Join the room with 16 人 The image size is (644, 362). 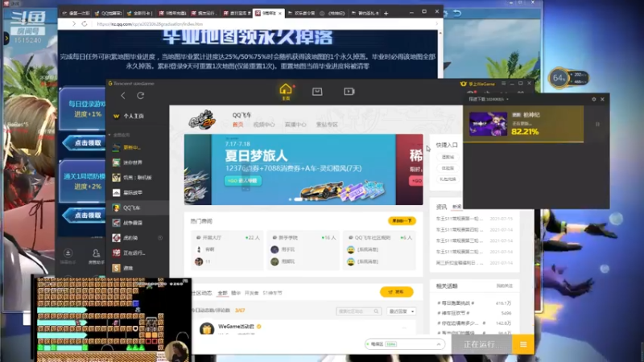[x=303, y=250]
